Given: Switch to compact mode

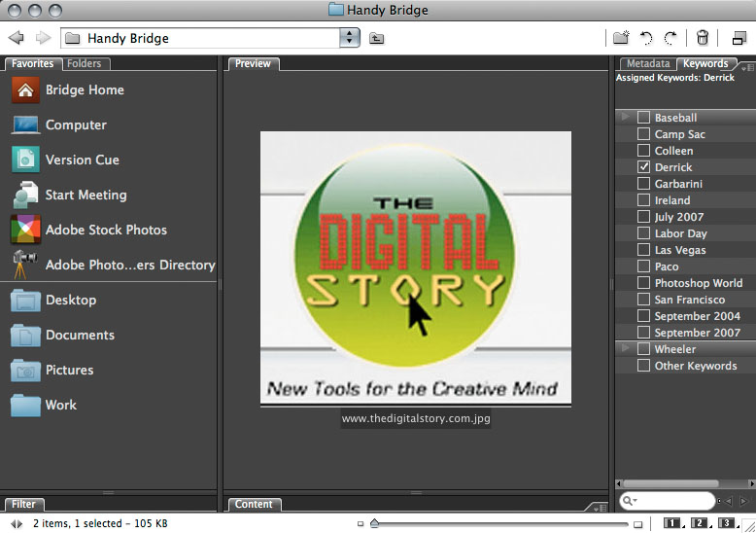Looking at the screenshot, I should point(739,38).
